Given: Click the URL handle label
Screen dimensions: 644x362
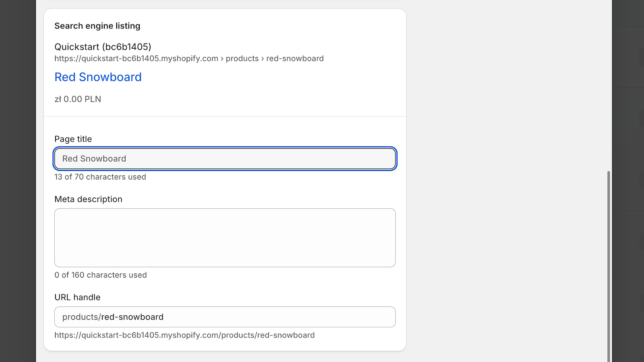Looking at the screenshot, I should point(78,297).
